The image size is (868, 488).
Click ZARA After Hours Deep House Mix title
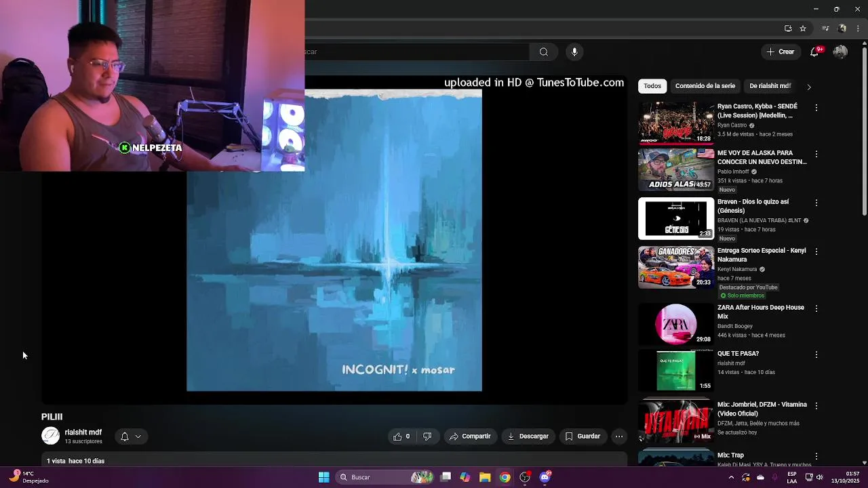(x=761, y=312)
